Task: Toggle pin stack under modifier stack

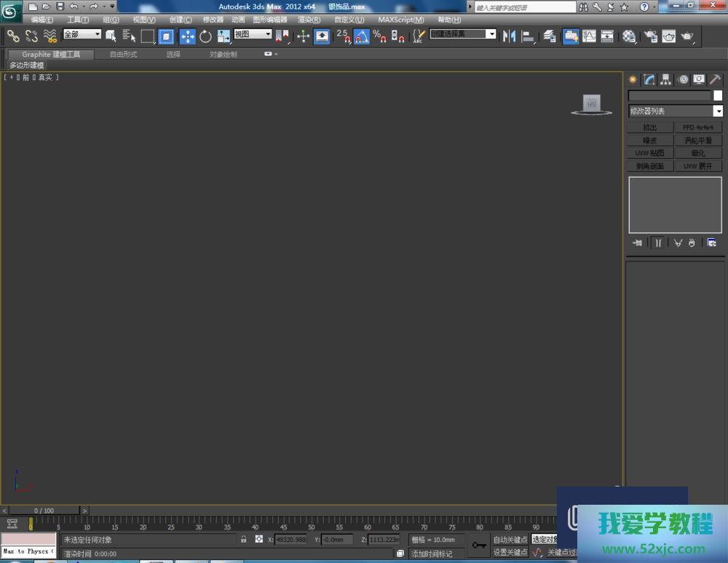Action: [638, 243]
